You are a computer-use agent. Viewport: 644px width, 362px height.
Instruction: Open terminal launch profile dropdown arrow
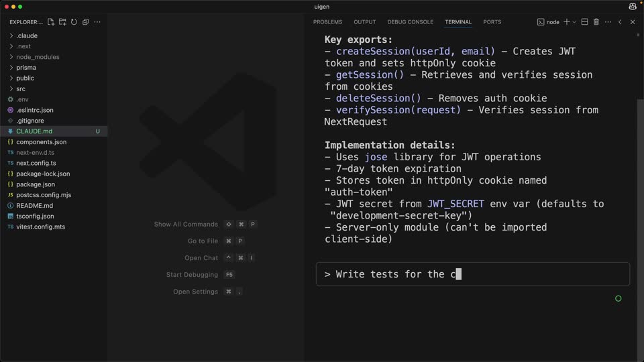click(574, 22)
